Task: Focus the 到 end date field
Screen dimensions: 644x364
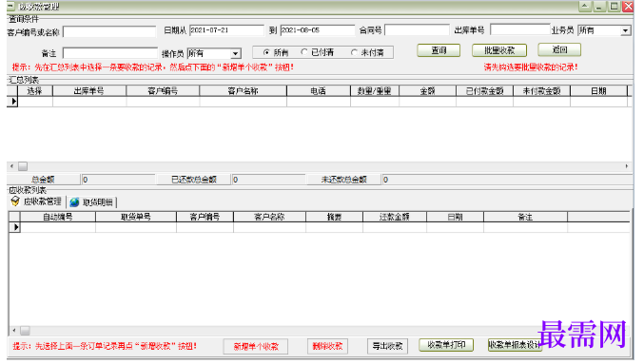Action: (x=318, y=30)
